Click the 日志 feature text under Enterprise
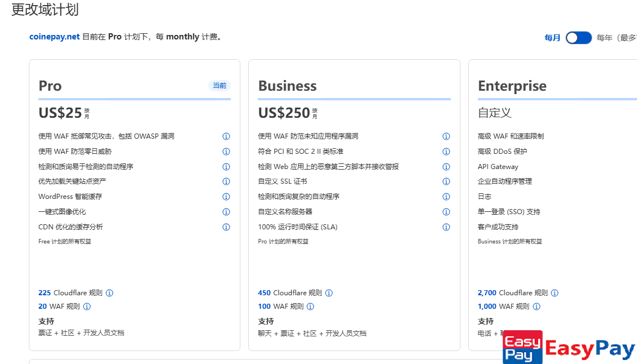This screenshot has height=364, width=637. pos(485,197)
